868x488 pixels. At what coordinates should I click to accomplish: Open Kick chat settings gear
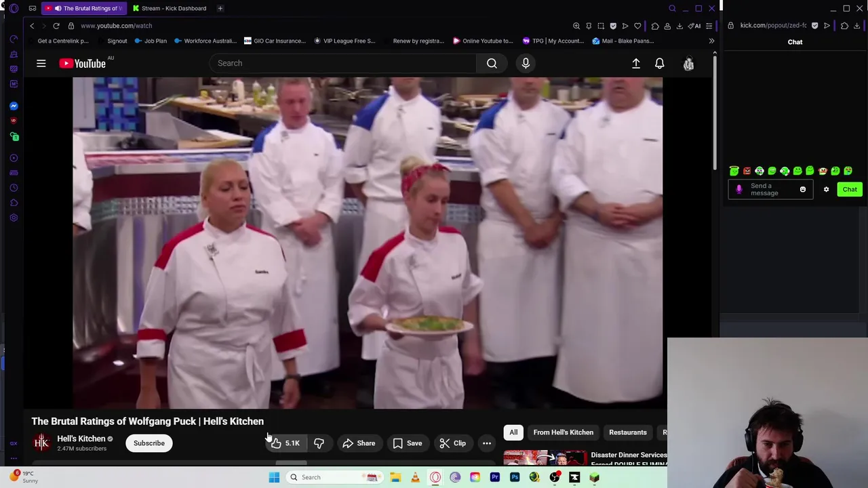point(826,190)
